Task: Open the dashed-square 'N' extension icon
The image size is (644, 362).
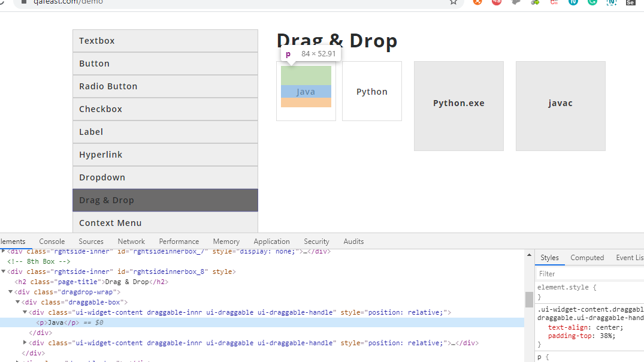Action: coord(612,2)
